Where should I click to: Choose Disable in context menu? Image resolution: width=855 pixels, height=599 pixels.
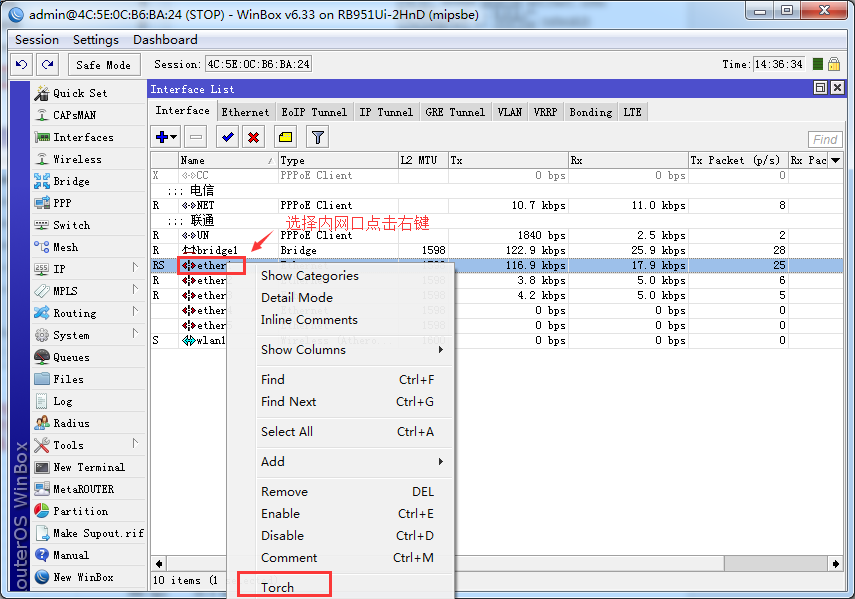(x=354, y=536)
